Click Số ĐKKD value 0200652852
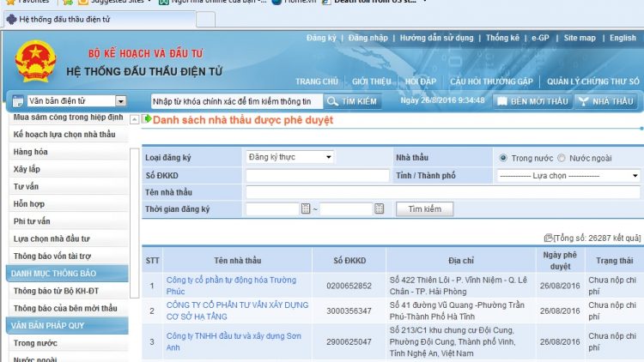The width and height of the screenshot is (644, 362). pos(349,286)
